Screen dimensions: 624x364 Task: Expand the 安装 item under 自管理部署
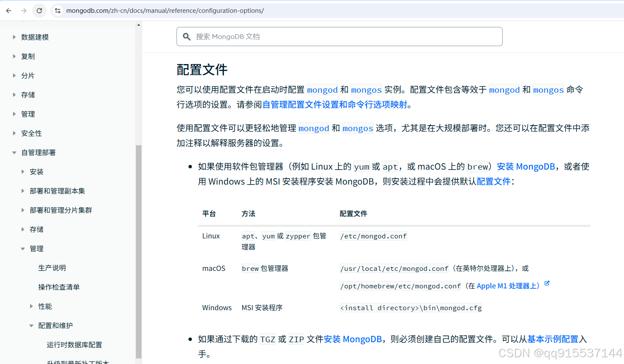[x=23, y=172]
